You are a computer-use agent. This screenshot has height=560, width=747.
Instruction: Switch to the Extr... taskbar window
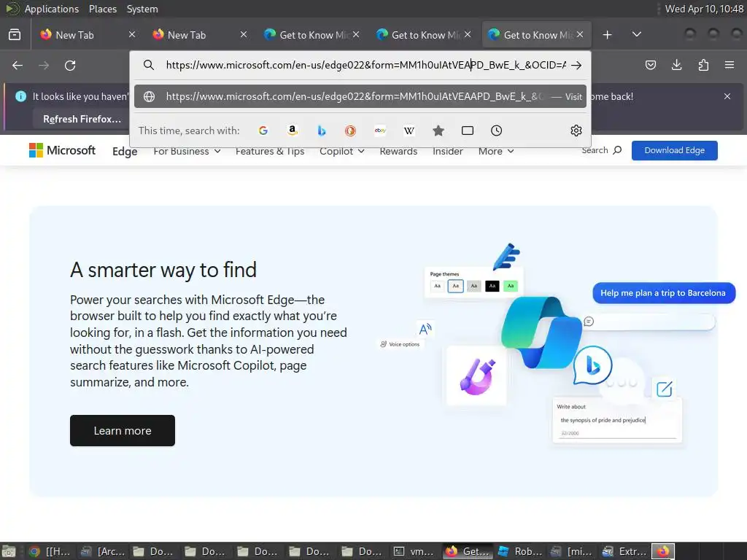coord(624,551)
